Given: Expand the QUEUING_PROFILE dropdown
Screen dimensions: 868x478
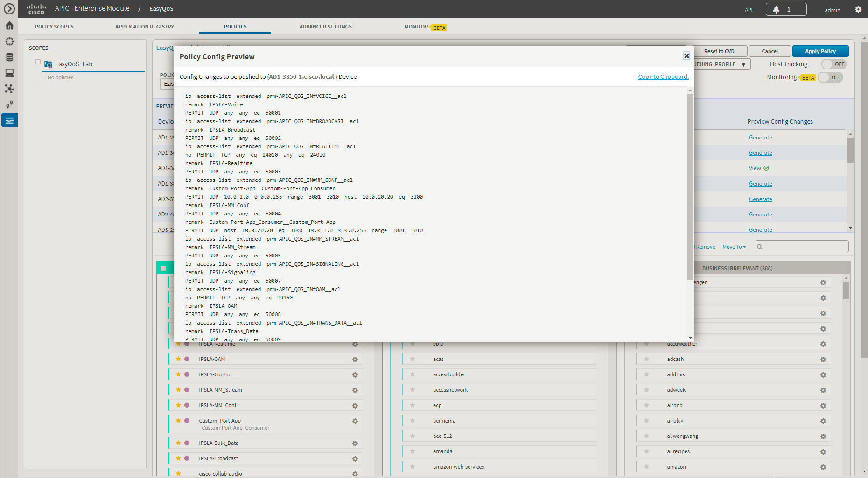Looking at the screenshot, I should click(x=722, y=64).
